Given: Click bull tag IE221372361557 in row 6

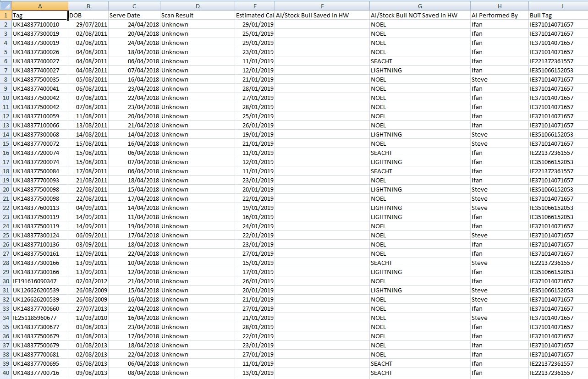Looking at the screenshot, I should point(558,61).
